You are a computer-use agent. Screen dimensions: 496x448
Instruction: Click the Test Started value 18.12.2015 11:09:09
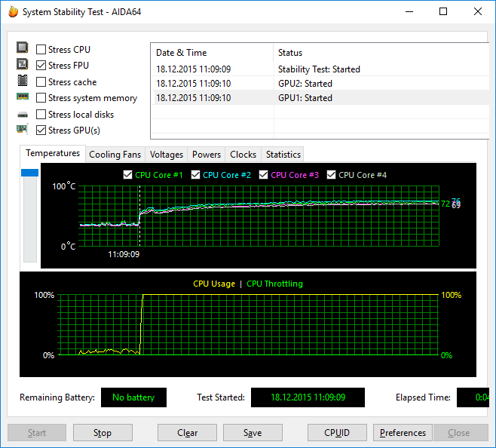click(x=308, y=397)
